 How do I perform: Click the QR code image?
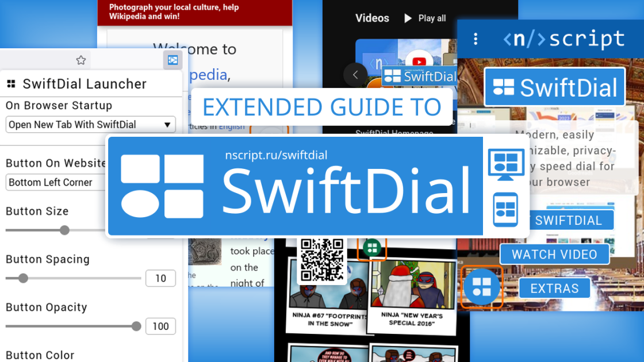pyautogui.click(x=322, y=260)
